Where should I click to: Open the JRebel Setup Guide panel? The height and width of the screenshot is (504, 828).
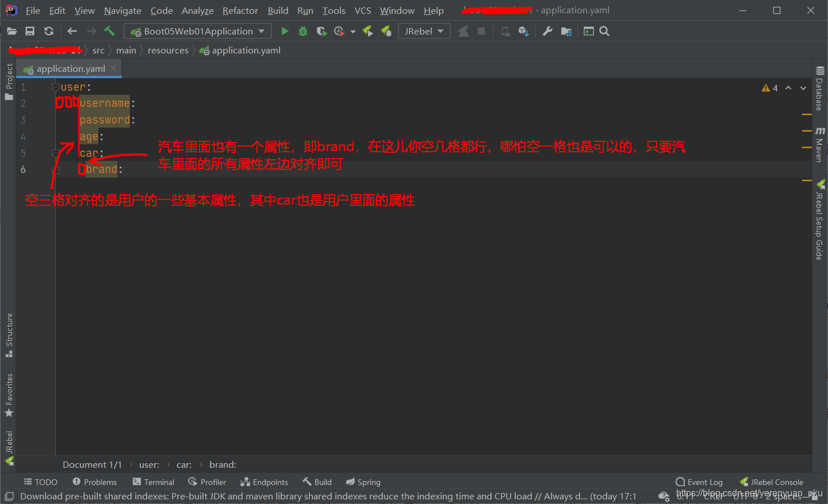point(820,220)
